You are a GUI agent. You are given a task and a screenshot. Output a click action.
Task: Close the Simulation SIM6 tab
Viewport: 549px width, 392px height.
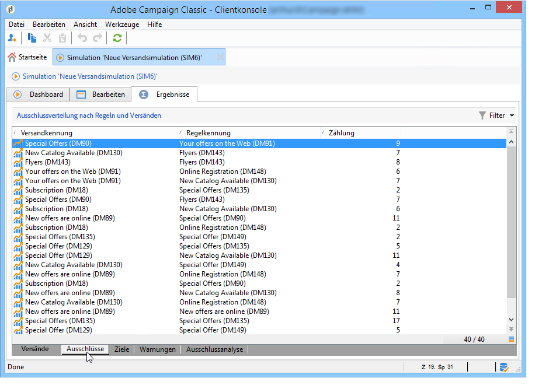coord(220,57)
